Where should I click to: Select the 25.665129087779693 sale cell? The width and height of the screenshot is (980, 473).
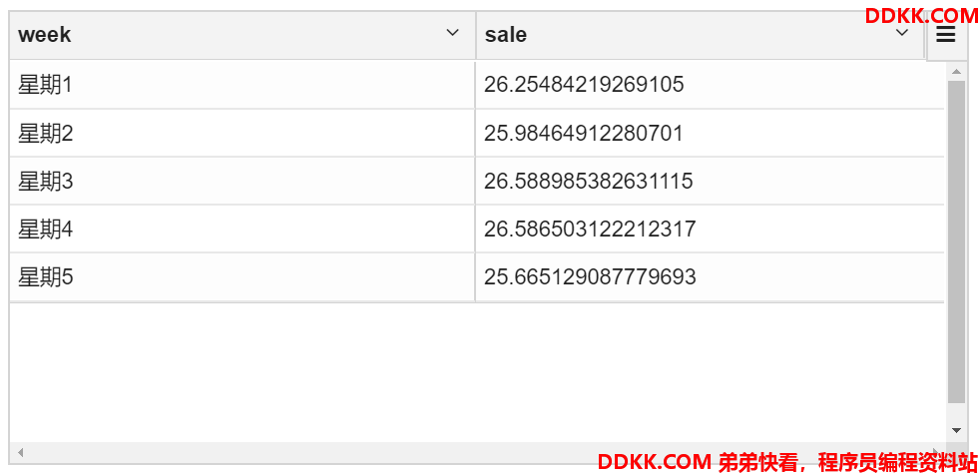click(710, 277)
